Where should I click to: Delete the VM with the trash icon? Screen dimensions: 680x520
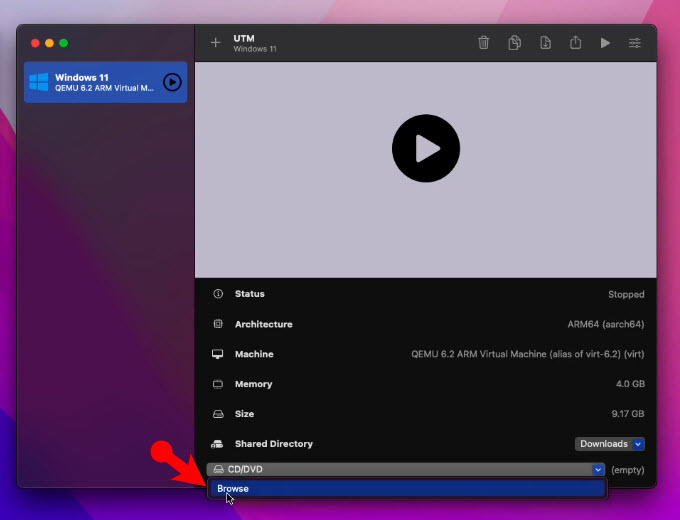(x=484, y=43)
